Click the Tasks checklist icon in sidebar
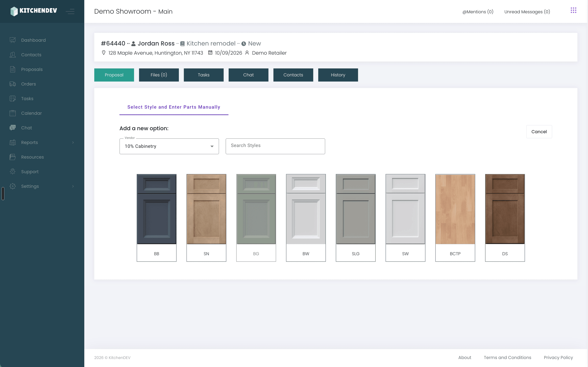 (13, 98)
